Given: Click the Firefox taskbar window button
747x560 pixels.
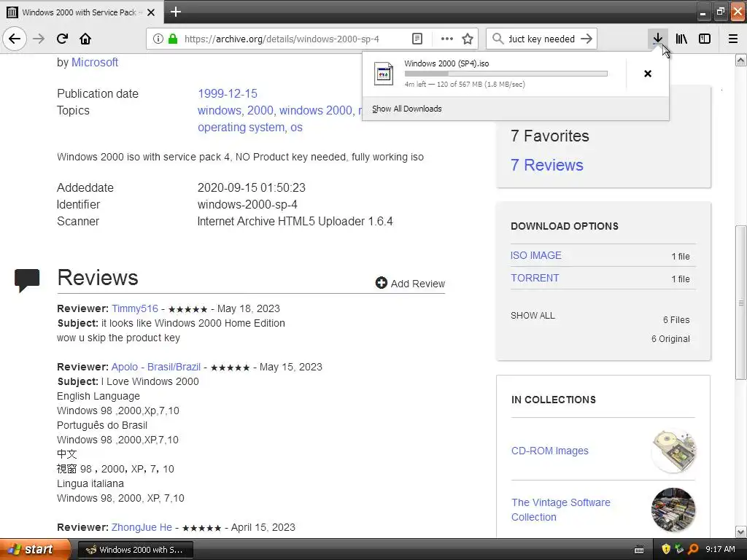Looking at the screenshot, I should pos(135,550).
